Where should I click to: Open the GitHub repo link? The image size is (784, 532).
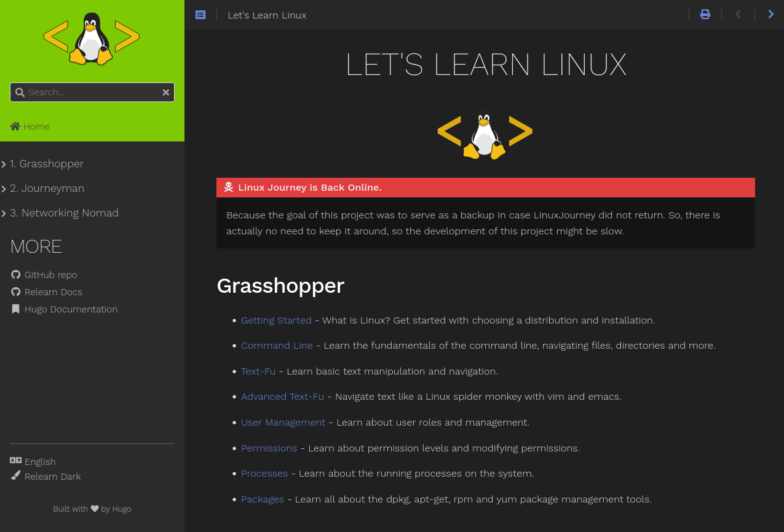coord(51,274)
